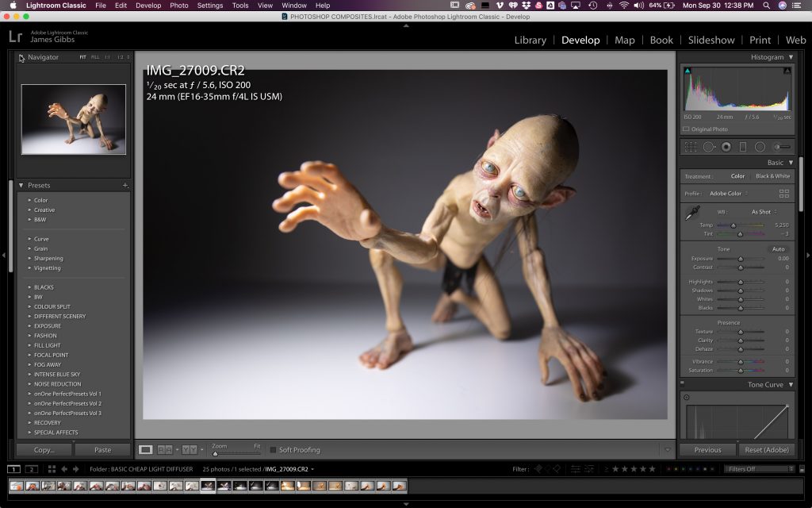The image size is (812, 508).
Task: Open macOS Spotlight search
Action: point(767,6)
